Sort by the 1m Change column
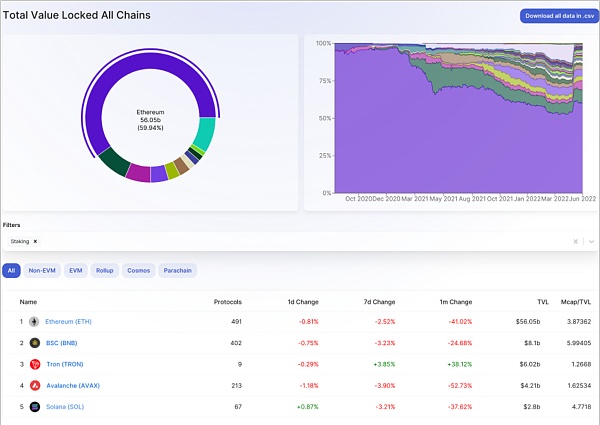 point(456,302)
